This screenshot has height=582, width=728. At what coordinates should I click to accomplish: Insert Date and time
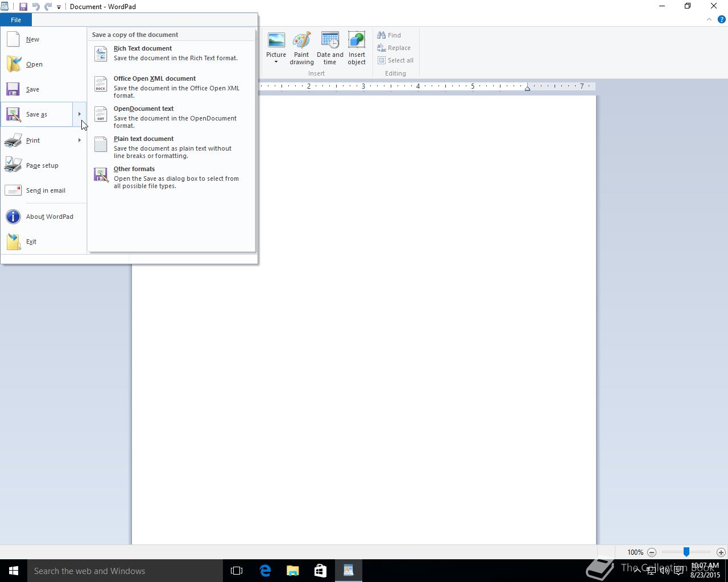[330, 48]
